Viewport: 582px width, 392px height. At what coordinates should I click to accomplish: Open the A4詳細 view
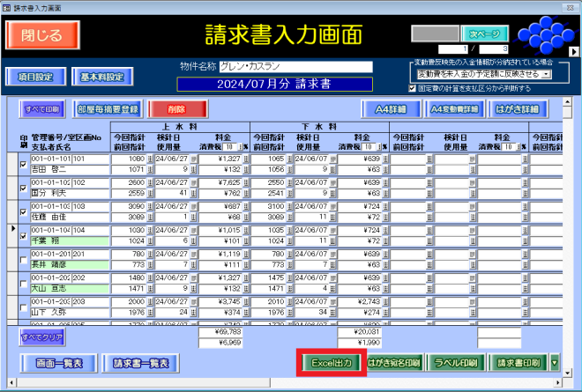click(391, 109)
